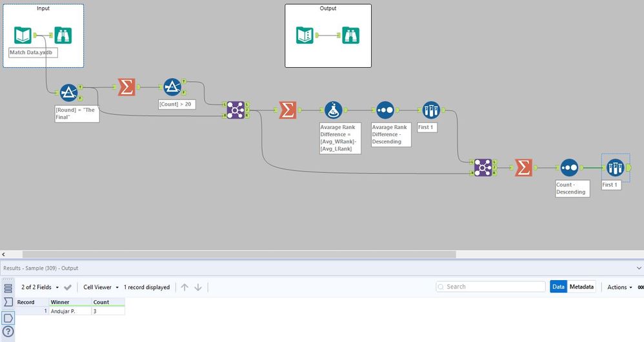Select the final Sample tool First 1
Image resolution: width=644 pixels, height=342 pixels.
pyautogui.click(x=615, y=168)
